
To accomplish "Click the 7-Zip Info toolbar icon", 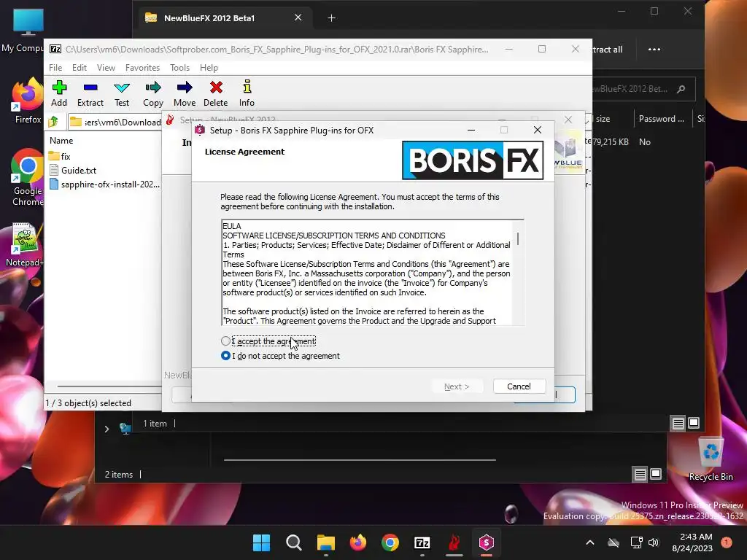I will [x=247, y=93].
